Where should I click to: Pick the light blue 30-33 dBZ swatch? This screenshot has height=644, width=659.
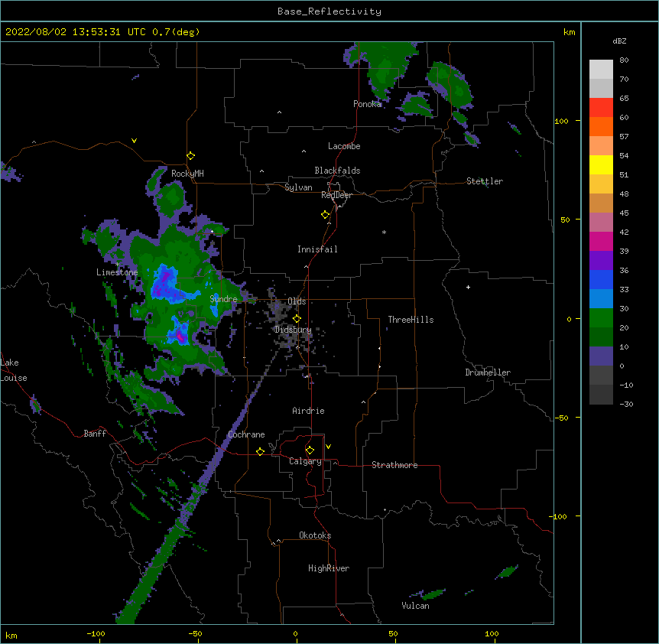pos(601,299)
